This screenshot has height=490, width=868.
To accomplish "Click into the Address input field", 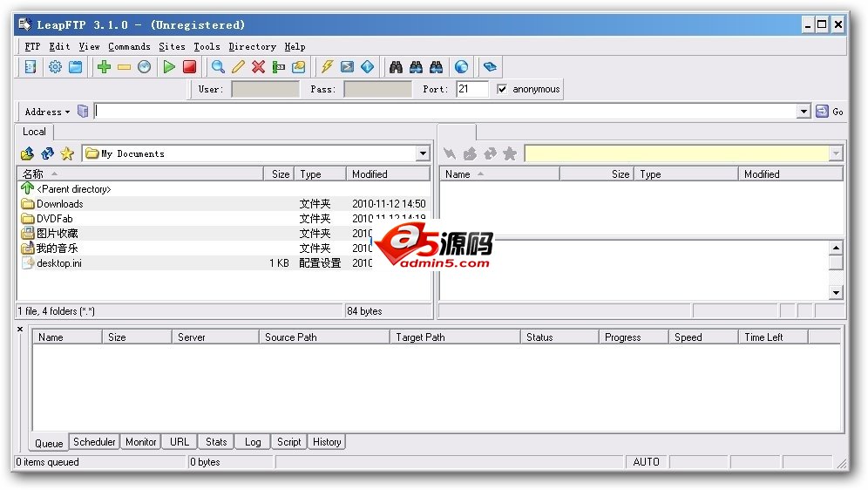I will tap(445, 112).
